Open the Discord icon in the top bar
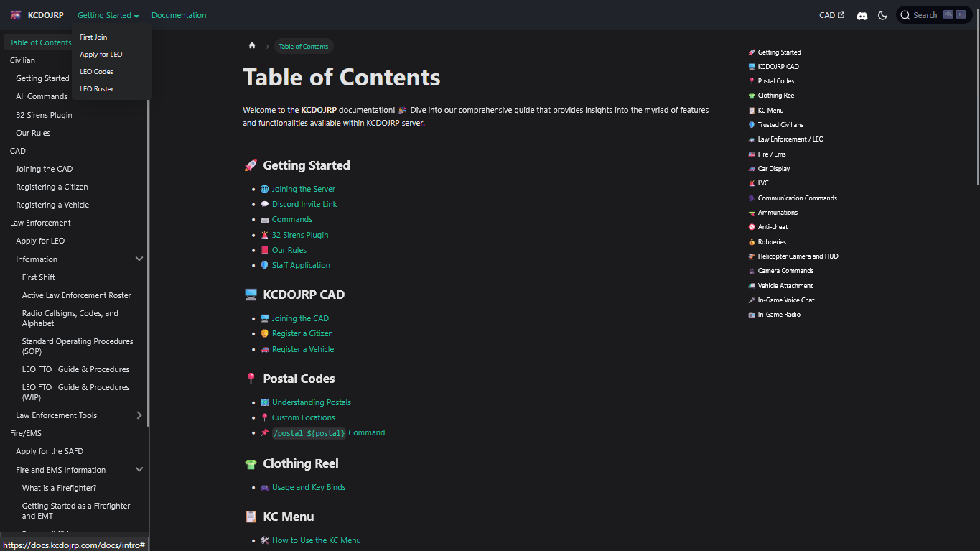This screenshot has height=551, width=980. 862,15
